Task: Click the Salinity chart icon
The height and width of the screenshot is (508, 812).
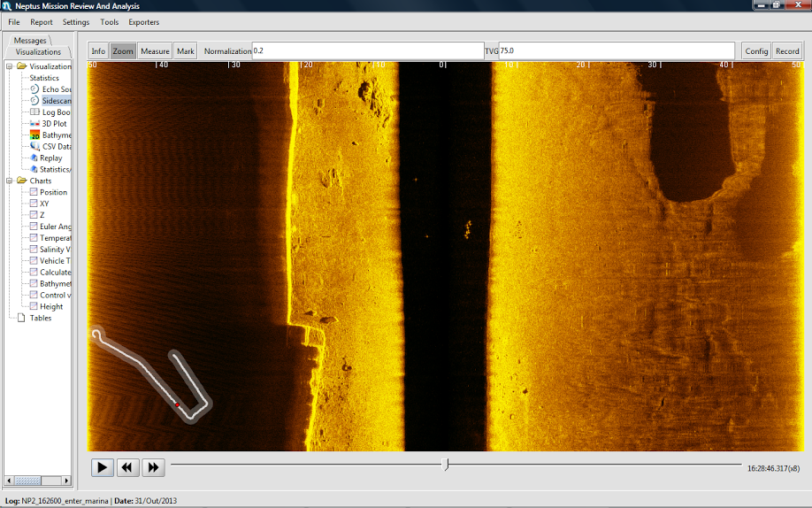Action: [34, 249]
